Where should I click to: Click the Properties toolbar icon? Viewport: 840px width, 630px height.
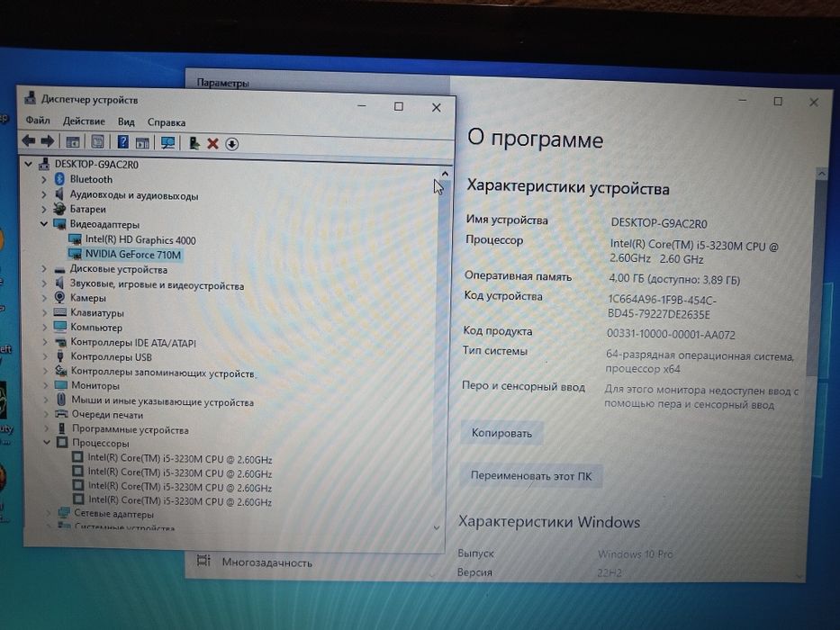click(x=97, y=142)
